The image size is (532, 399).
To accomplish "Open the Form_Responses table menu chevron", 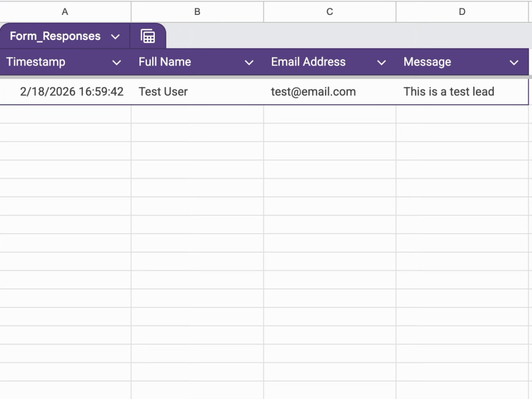I will click(115, 37).
